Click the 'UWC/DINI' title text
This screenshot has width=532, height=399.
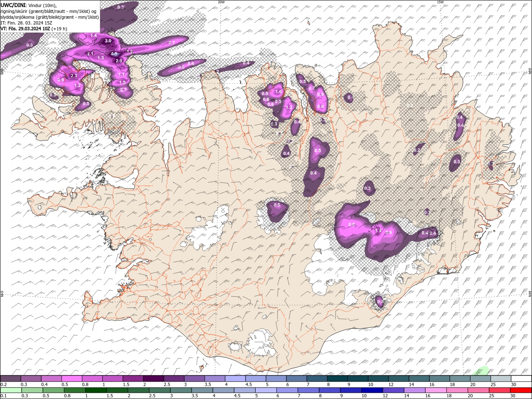tap(14, 5)
